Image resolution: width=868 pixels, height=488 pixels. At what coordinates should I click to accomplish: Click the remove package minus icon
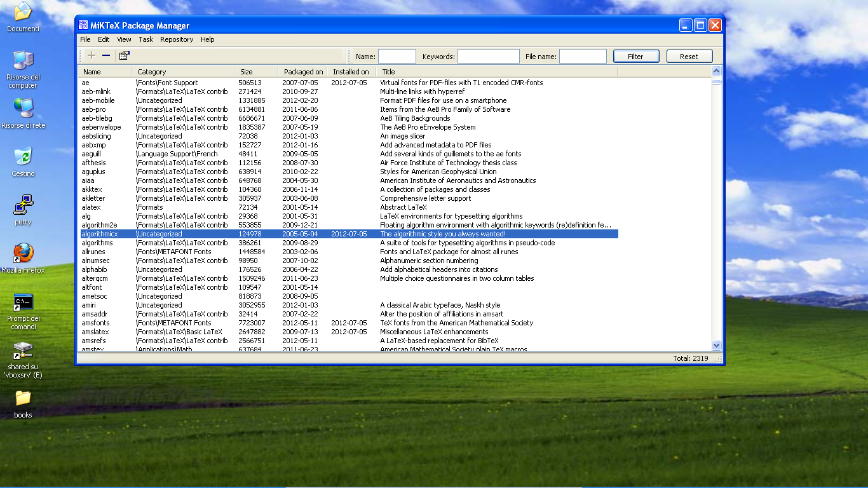click(x=106, y=56)
